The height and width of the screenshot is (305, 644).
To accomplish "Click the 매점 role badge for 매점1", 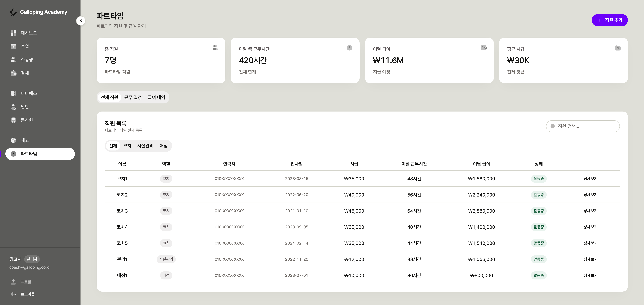I will tap(166, 275).
